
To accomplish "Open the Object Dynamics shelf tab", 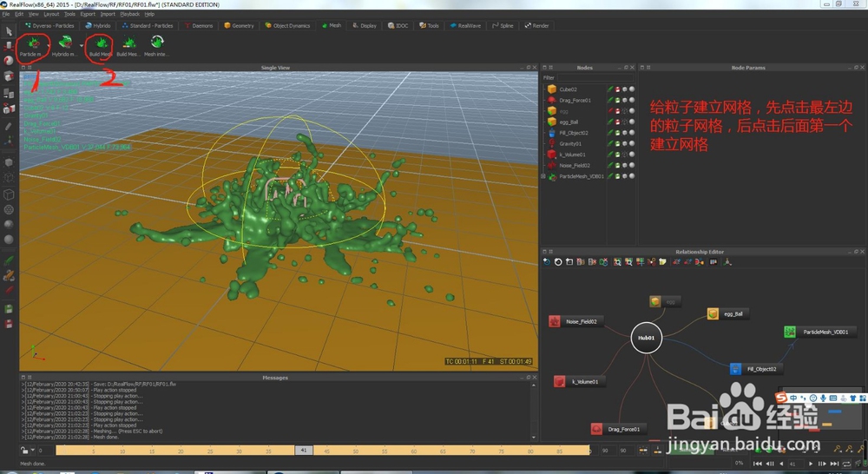I will pos(287,25).
